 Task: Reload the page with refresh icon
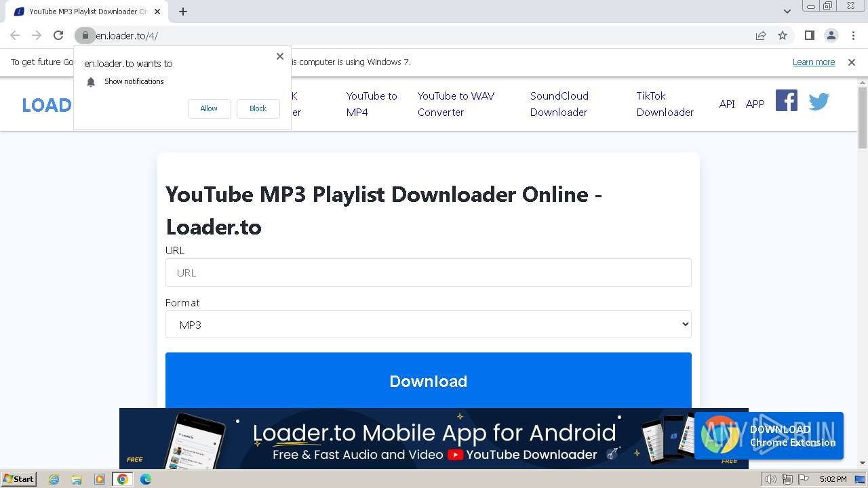point(58,35)
